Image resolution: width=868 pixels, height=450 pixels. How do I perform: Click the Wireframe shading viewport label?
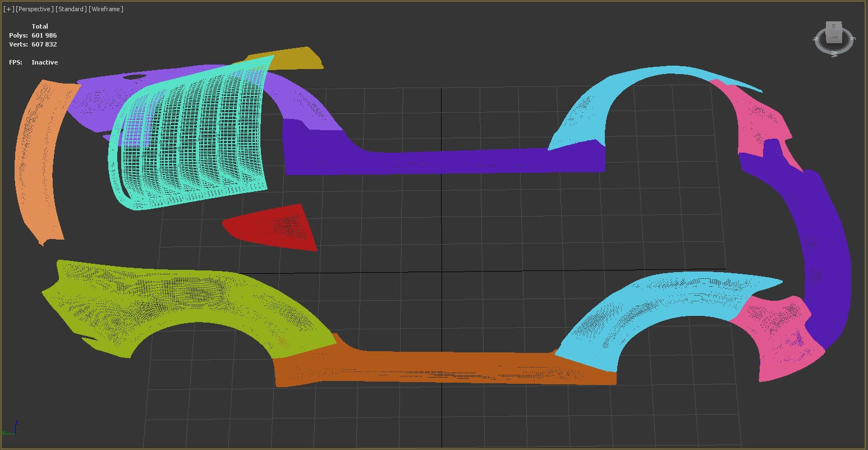(106, 9)
